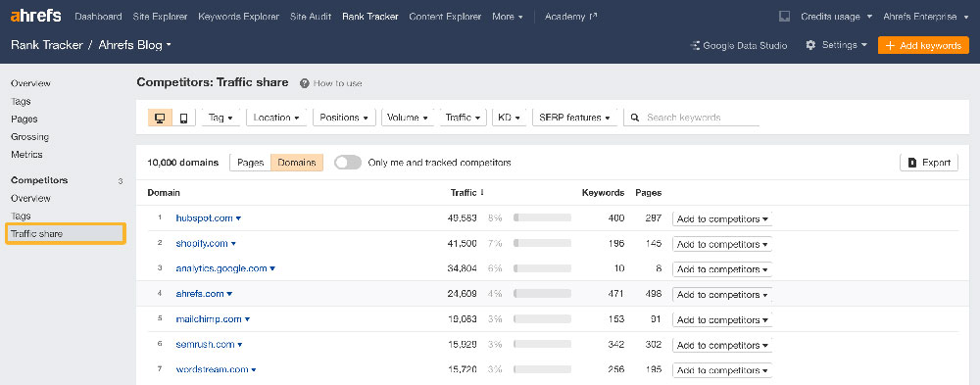Expand the hubspot.com domain caret
980x385 pixels.
point(239,218)
